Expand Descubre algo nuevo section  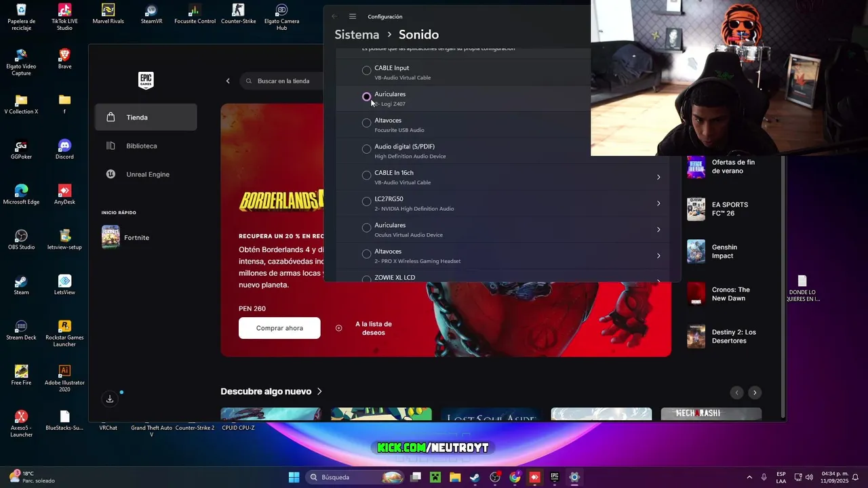[x=271, y=391]
